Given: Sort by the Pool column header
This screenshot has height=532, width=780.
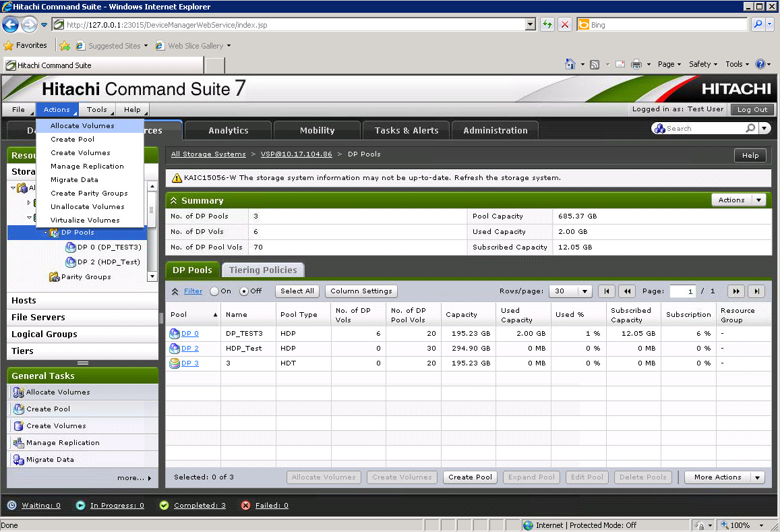Looking at the screenshot, I should coord(193,314).
